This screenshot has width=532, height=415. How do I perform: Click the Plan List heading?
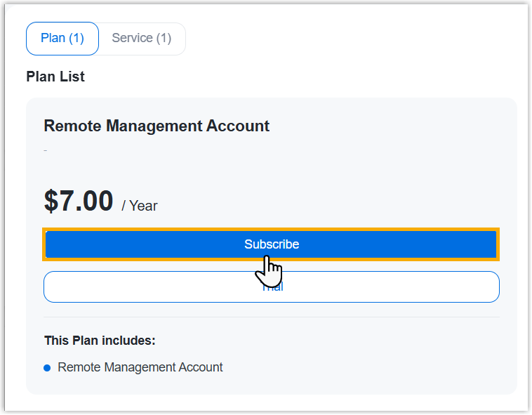point(55,77)
